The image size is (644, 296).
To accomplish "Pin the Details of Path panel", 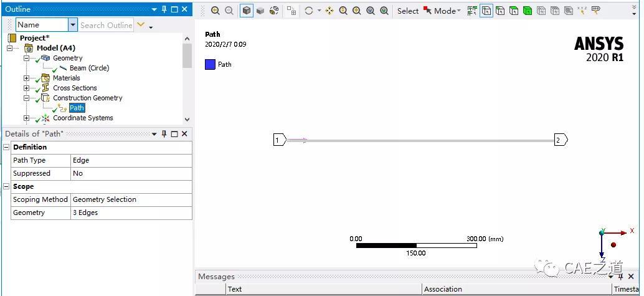I will [x=164, y=133].
